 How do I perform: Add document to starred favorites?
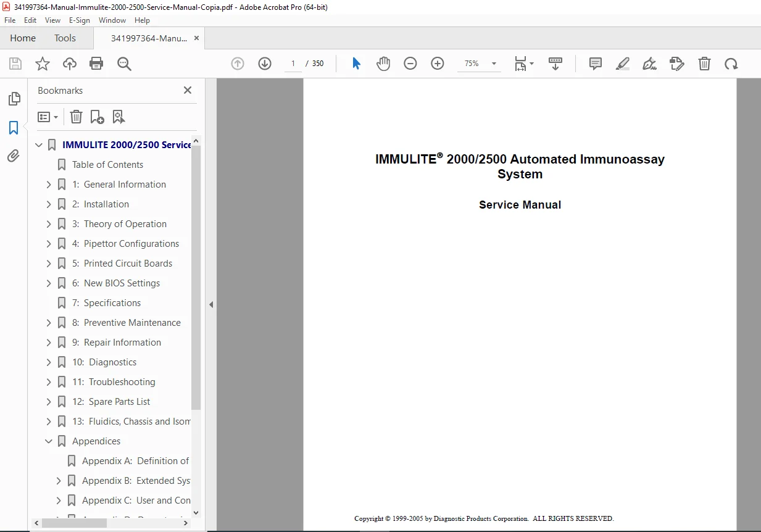tap(43, 64)
